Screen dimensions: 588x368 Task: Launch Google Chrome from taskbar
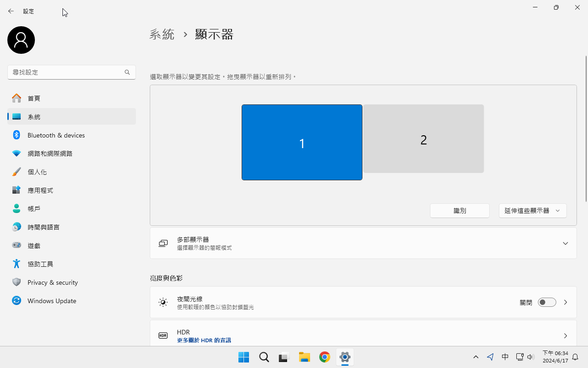click(x=325, y=357)
